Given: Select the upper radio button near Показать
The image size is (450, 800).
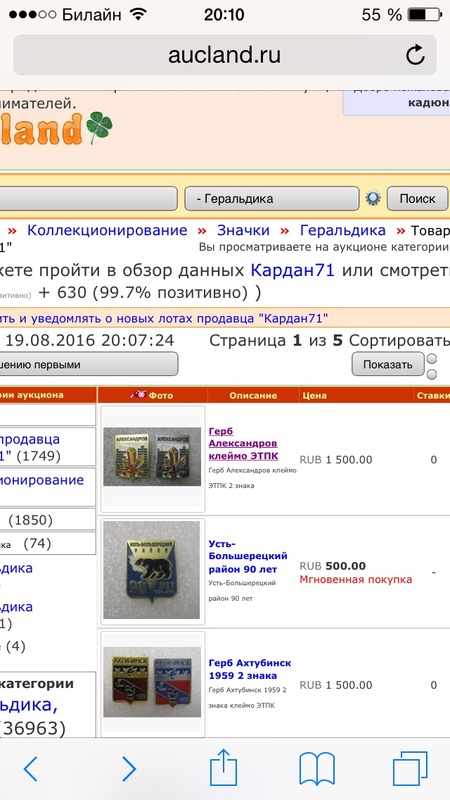Looking at the screenshot, I should [x=432, y=359].
